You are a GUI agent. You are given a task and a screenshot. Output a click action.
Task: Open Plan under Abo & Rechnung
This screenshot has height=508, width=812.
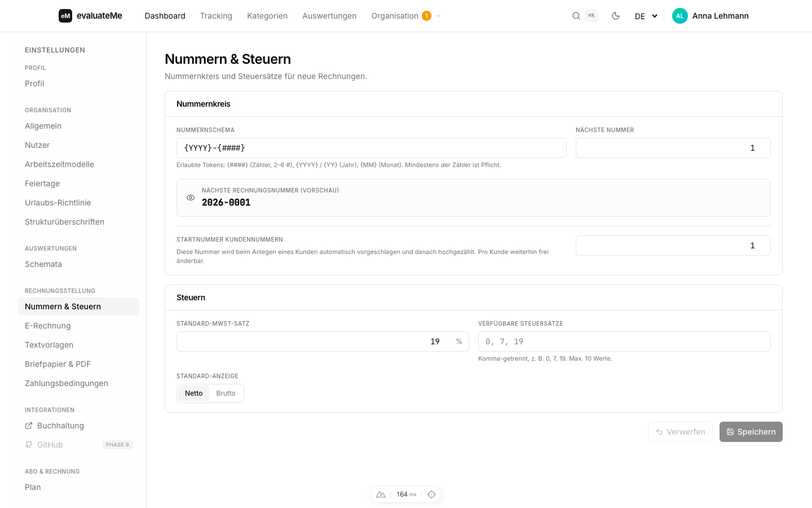[78, 487]
